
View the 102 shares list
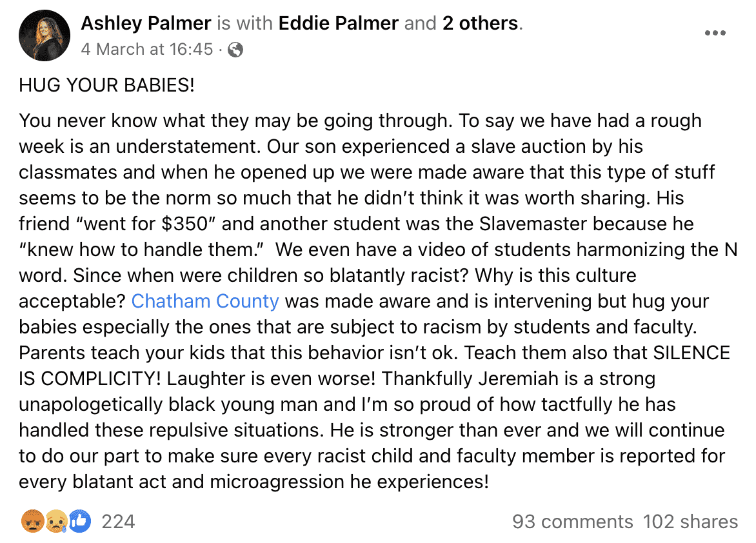tap(690, 522)
